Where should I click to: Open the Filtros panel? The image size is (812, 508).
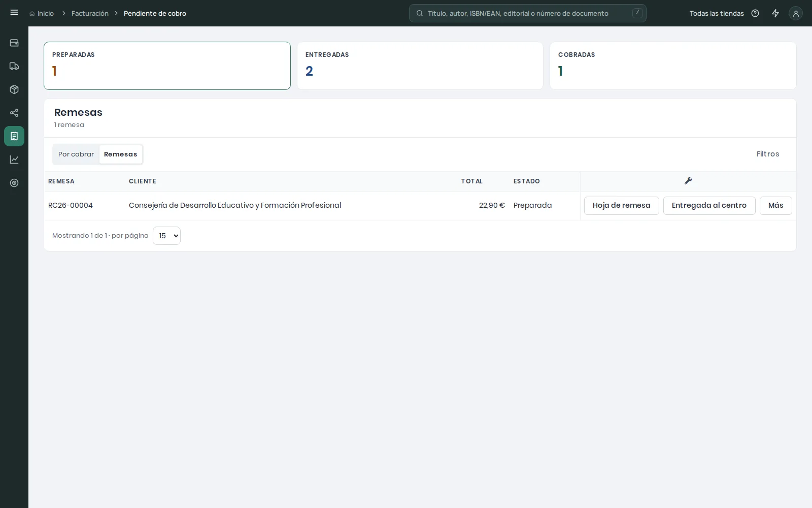[x=767, y=154]
